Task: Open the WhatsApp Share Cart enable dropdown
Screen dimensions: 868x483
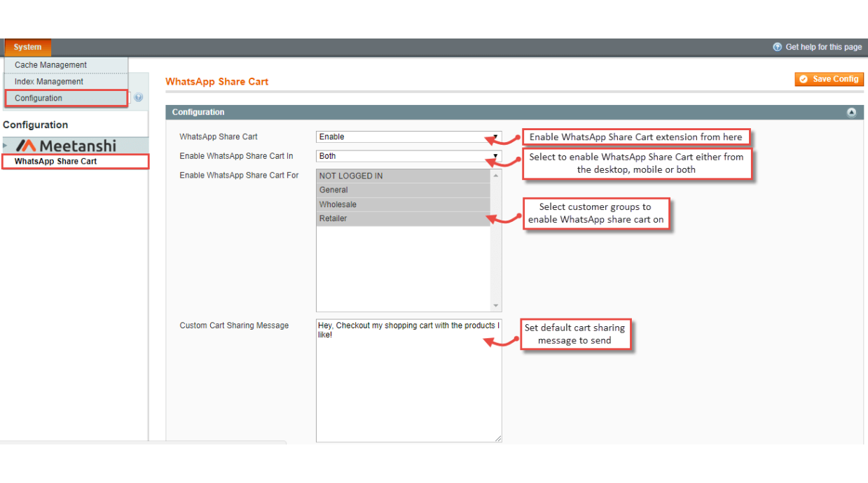Action: [x=408, y=137]
